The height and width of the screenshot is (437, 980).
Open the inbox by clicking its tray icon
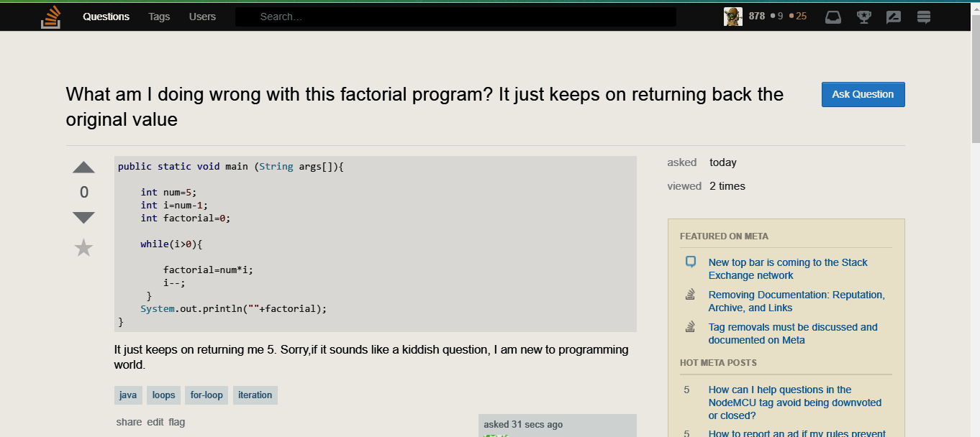(832, 17)
